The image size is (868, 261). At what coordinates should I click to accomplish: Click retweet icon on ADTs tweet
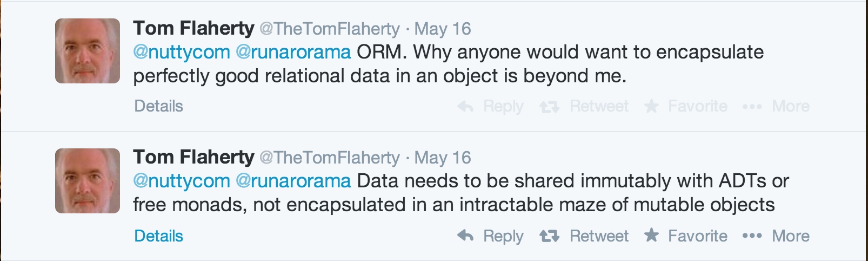(549, 236)
